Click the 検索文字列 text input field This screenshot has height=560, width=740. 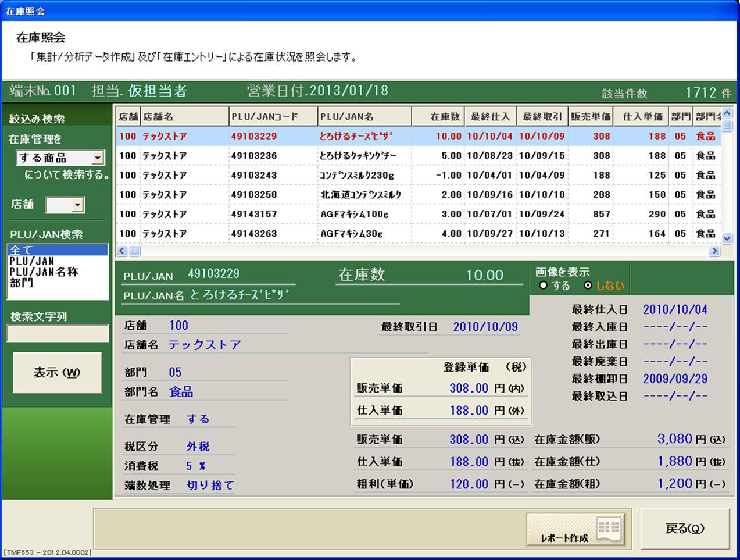tap(58, 333)
